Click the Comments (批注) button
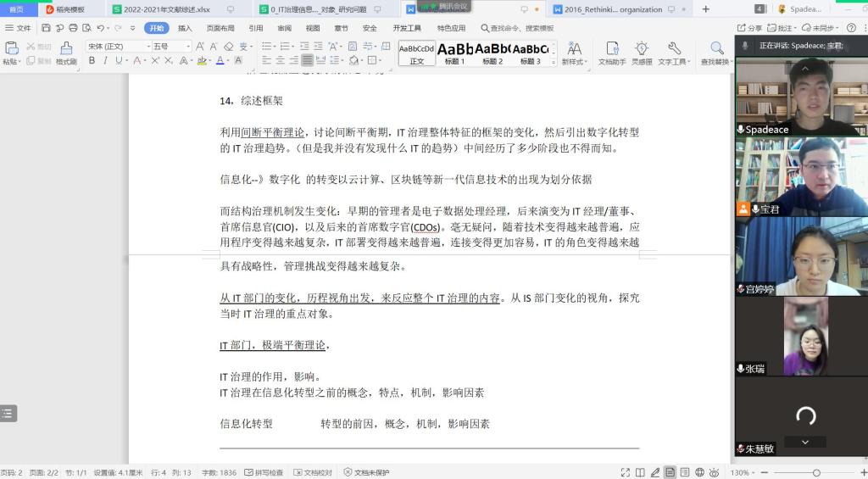 (x=782, y=28)
